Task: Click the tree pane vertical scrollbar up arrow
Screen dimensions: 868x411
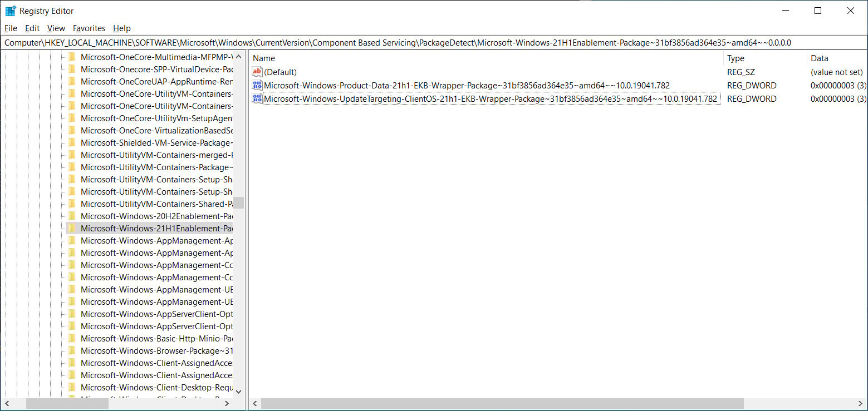Action: click(238, 56)
